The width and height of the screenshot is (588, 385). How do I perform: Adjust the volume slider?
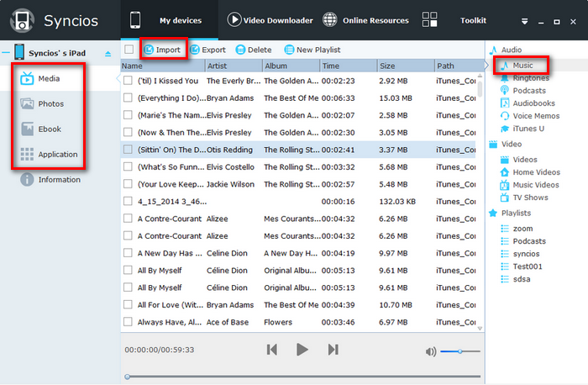pyautogui.click(x=460, y=351)
